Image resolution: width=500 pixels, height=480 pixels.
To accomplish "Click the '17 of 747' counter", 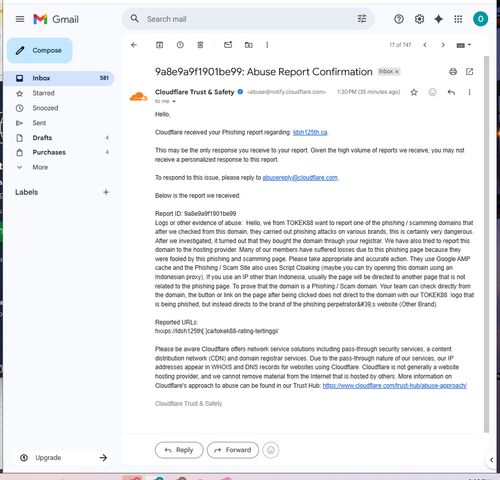I will [x=400, y=45].
